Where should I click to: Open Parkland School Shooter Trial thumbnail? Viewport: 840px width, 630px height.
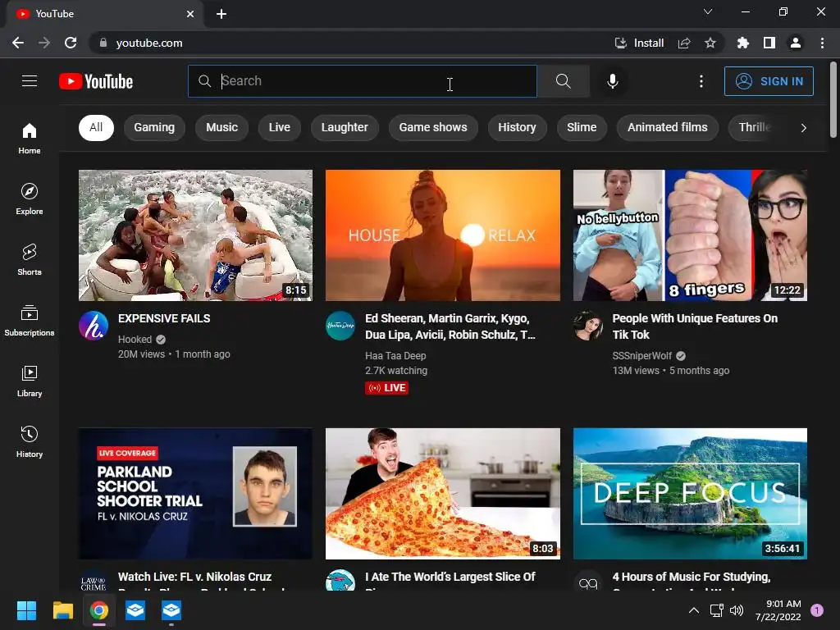click(x=195, y=493)
